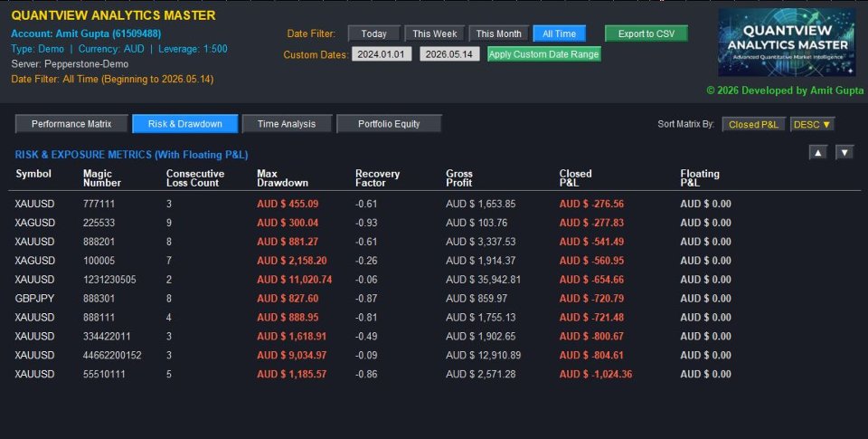868x439 pixels.
Task: Click closed P&L AUD $ -276.56
Action: 591,204
